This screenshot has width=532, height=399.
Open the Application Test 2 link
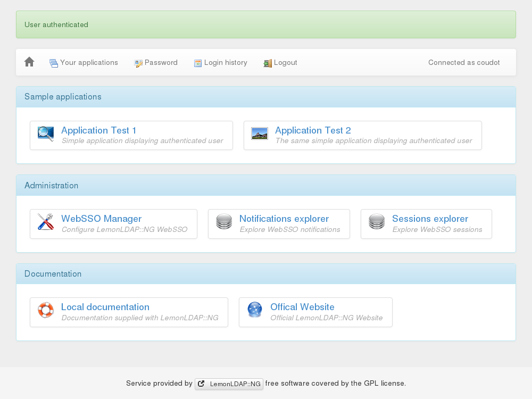pos(313,130)
